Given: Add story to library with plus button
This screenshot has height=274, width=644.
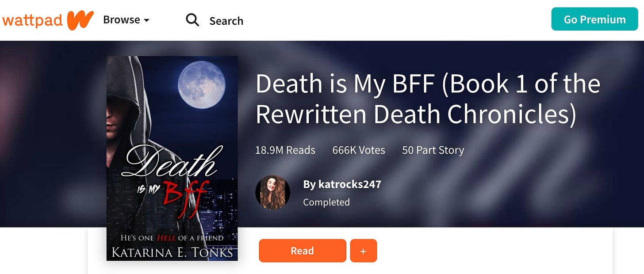Looking at the screenshot, I should click(364, 251).
